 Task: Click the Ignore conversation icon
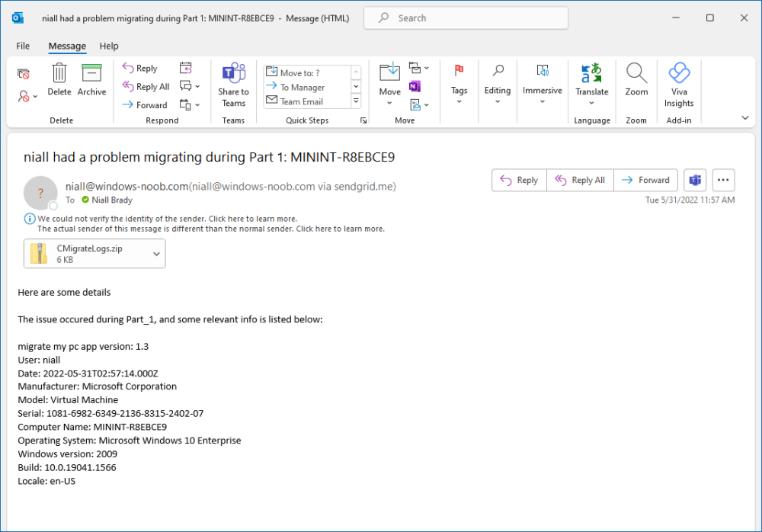(24, 74)
